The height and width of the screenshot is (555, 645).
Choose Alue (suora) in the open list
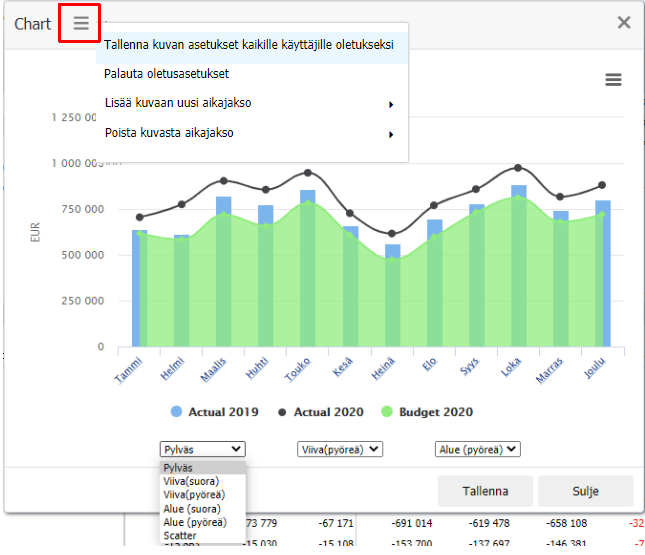192,508
